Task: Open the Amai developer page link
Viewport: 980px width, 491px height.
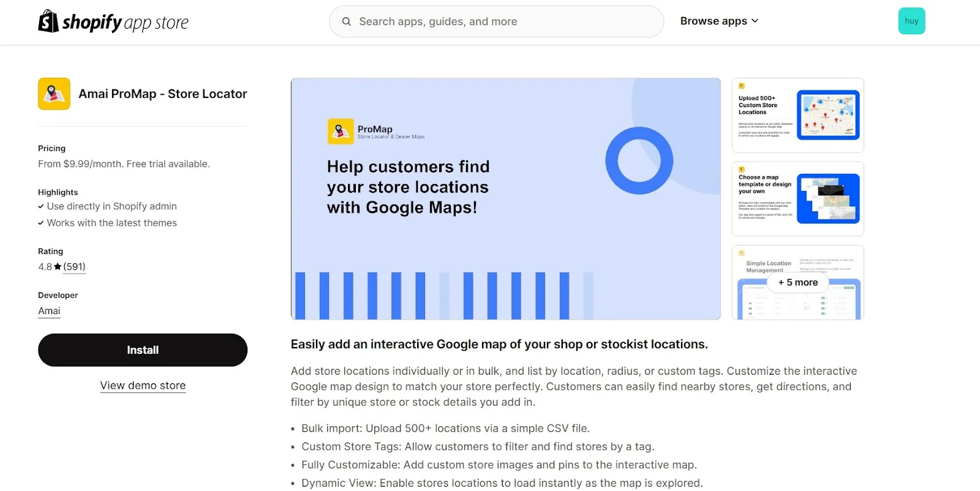Action: 49,311
